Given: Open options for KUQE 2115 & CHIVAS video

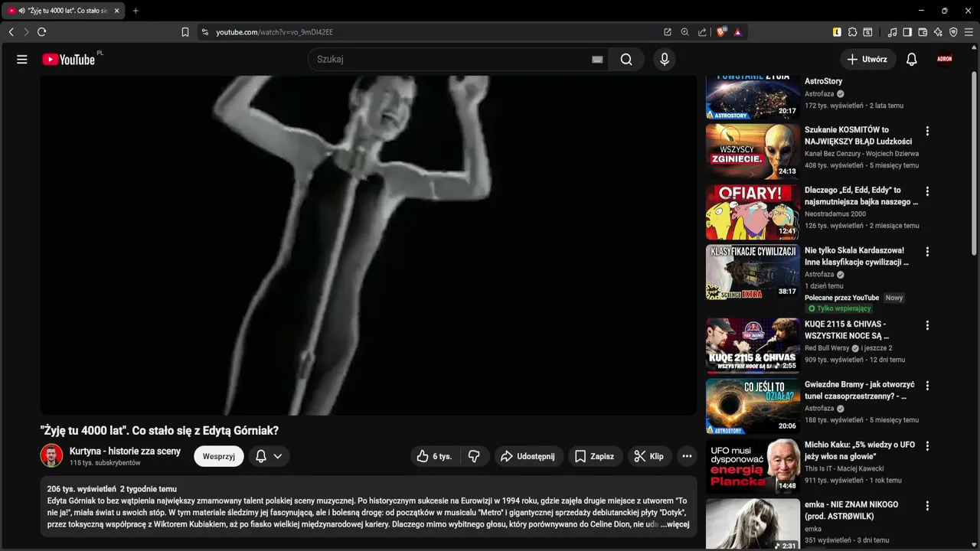Looking at the screenshot, I should [x=927, y=325].
